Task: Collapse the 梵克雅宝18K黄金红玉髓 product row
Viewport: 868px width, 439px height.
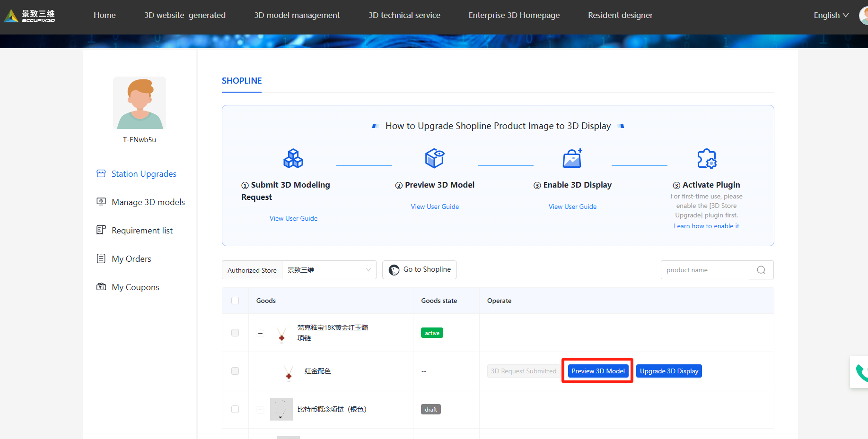Action: point(260,333)
